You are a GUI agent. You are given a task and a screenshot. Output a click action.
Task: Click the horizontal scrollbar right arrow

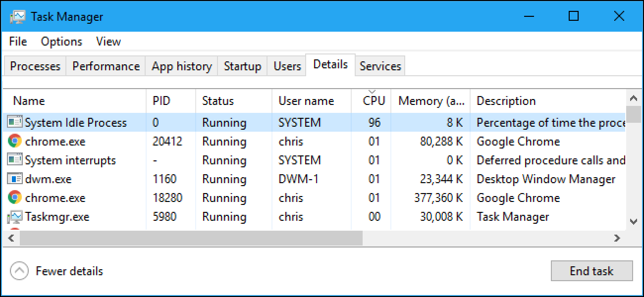[x=617, y=238]
